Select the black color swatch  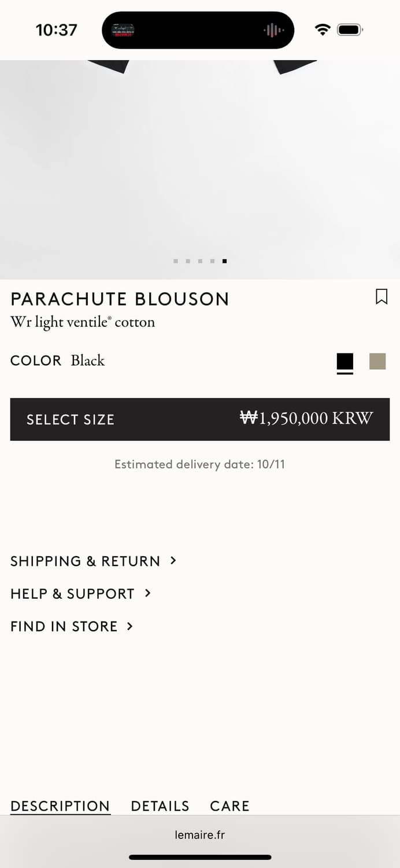345,362
